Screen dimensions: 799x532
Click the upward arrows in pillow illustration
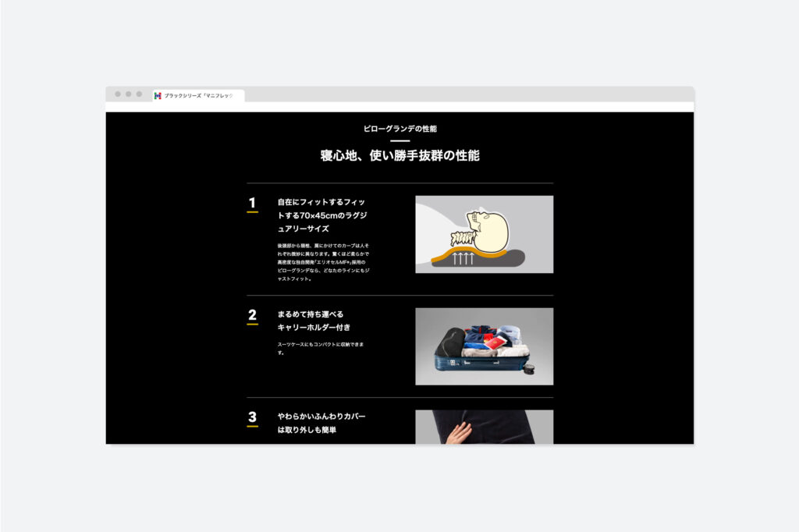[x=464, y=258]
